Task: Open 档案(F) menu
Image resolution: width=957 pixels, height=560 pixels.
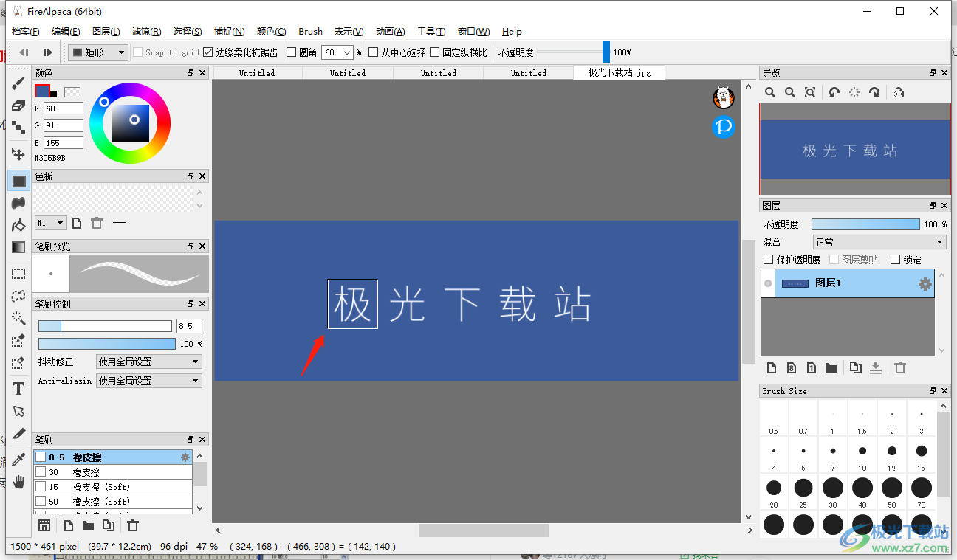Action: [26, 32]
